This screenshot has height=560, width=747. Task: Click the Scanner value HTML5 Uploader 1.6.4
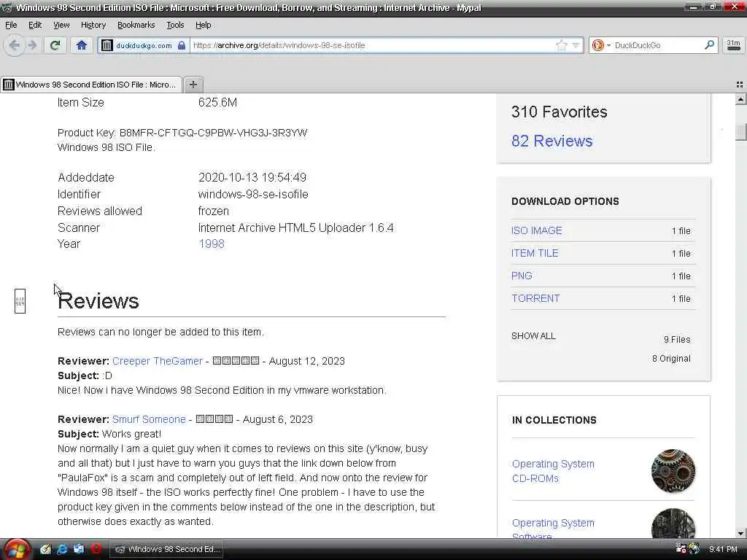coord(296,227)
